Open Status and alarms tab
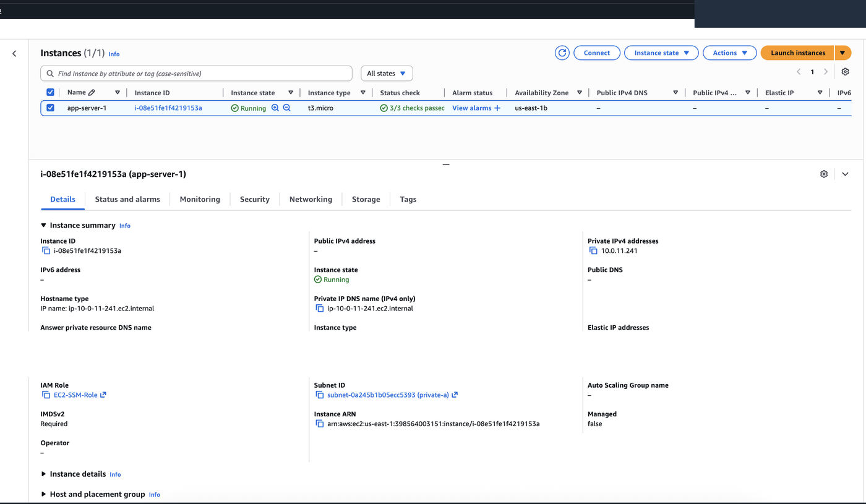 (x=127, y=199)
